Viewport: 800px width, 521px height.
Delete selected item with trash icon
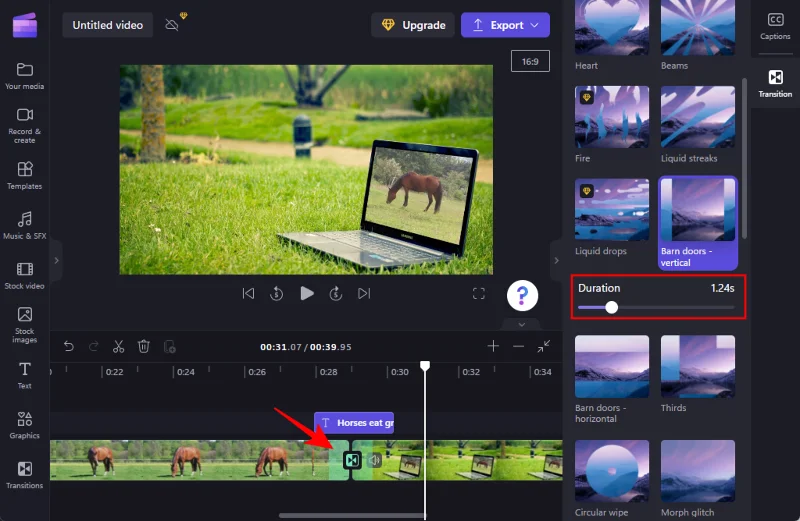[144, 347]
